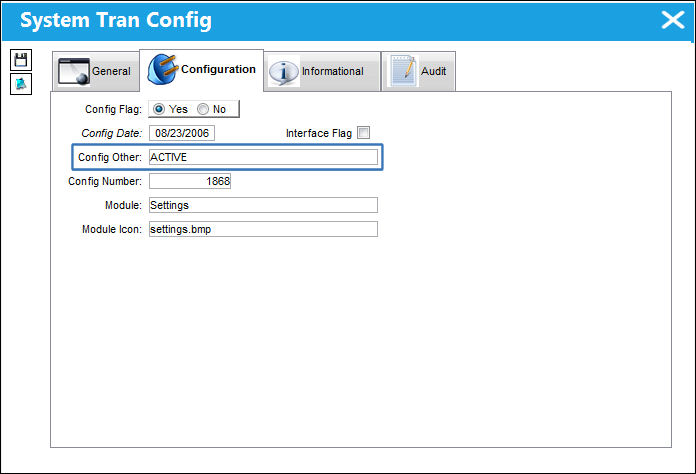Click the Config Date label
The image size is (696, 474).
(112, 133)
